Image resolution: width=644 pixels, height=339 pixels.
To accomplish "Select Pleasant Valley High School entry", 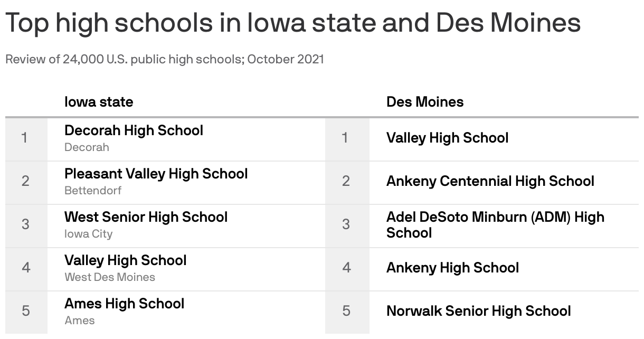I will (x=156, y=174).
